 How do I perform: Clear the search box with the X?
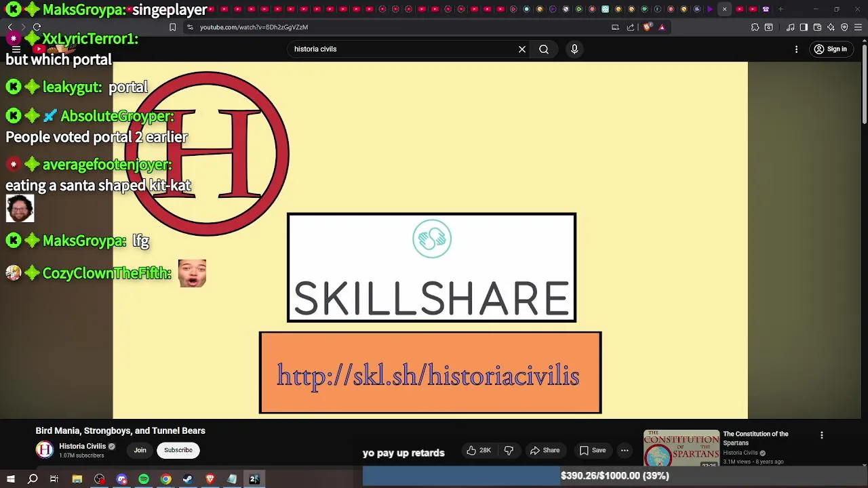pos(522,49)
